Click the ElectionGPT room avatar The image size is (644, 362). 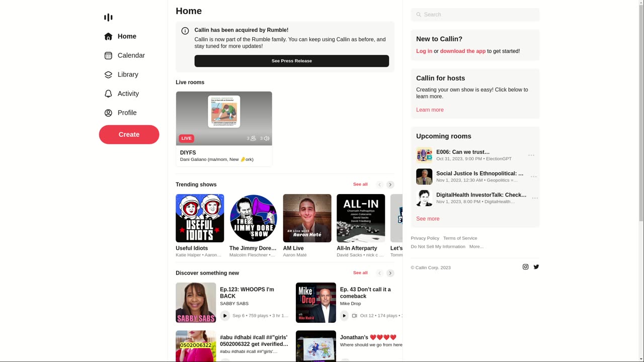[424, 155]
